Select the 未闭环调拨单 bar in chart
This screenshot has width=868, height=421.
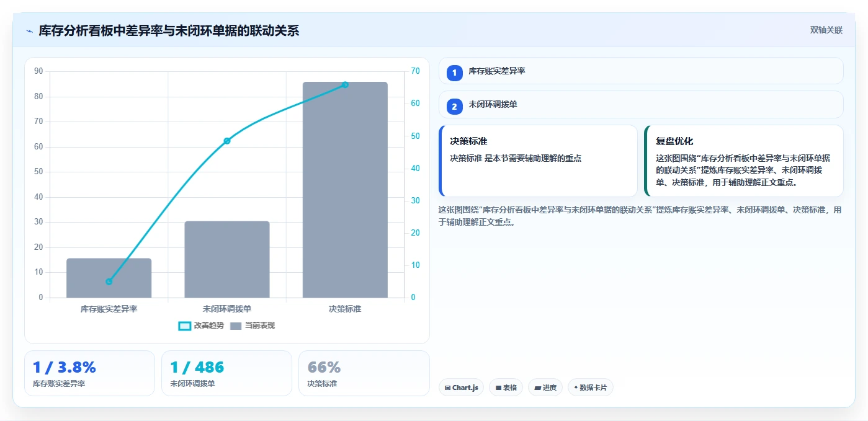[227, 259]
